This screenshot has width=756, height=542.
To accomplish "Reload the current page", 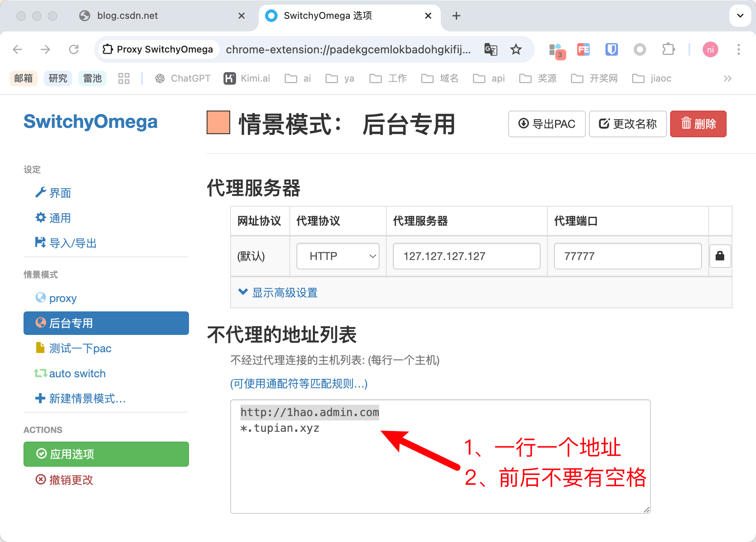I will pyautogui.click(x=74, y=49).
